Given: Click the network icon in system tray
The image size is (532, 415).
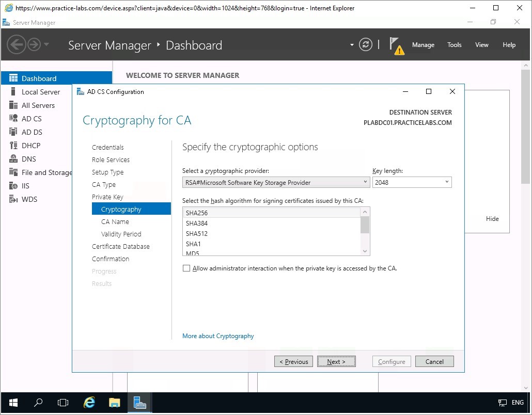Looking at the screenshot, I should (x=502, y=403).
